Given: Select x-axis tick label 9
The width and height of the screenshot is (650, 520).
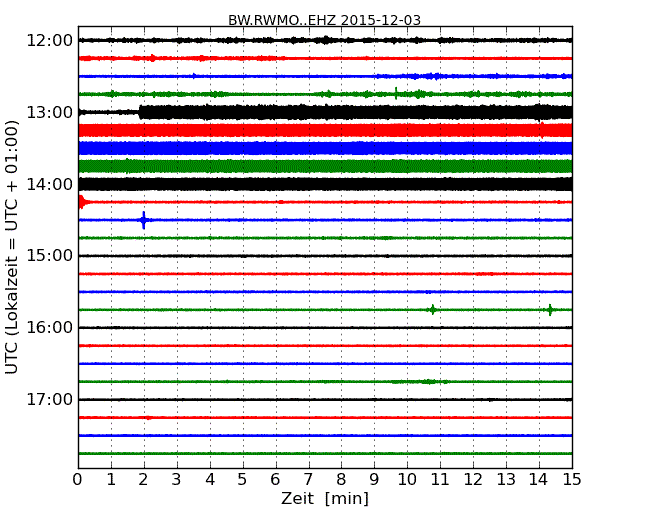Looking at the screenshot, I should 374,480.
